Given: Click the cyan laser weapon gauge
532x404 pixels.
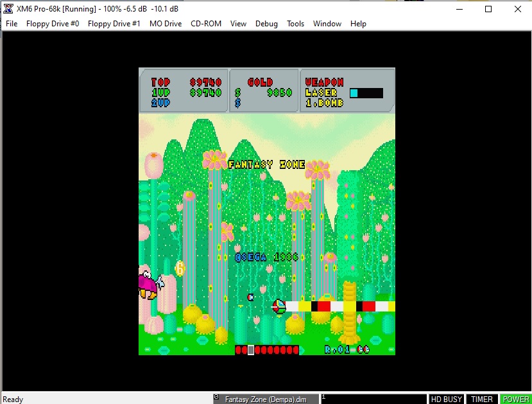Looking at the screenshot, I should tap(366, 93).
